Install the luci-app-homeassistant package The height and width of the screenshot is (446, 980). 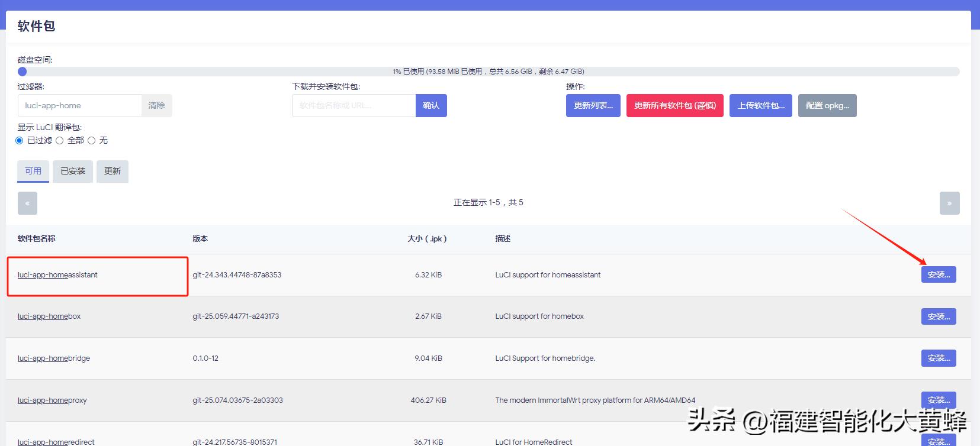tap(939, 274)
